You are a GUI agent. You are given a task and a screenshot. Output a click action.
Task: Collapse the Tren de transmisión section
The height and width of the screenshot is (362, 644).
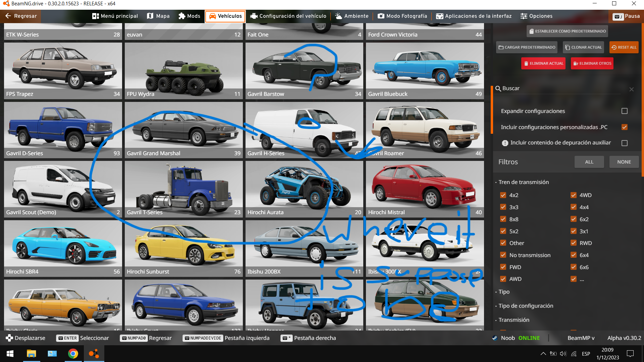click(x=523, y=182)
